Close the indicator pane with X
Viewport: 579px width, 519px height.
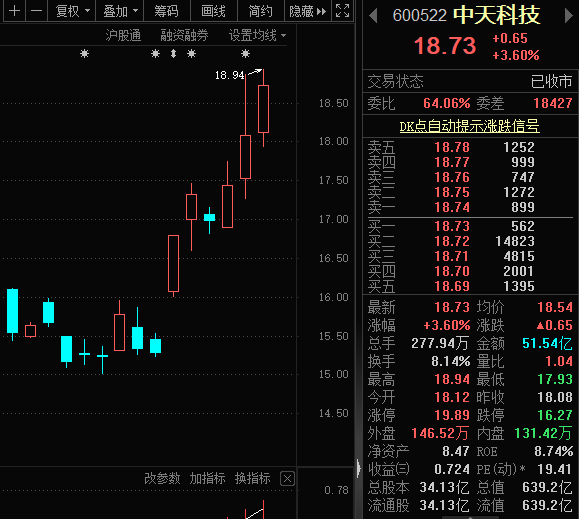tap(287, 479)
